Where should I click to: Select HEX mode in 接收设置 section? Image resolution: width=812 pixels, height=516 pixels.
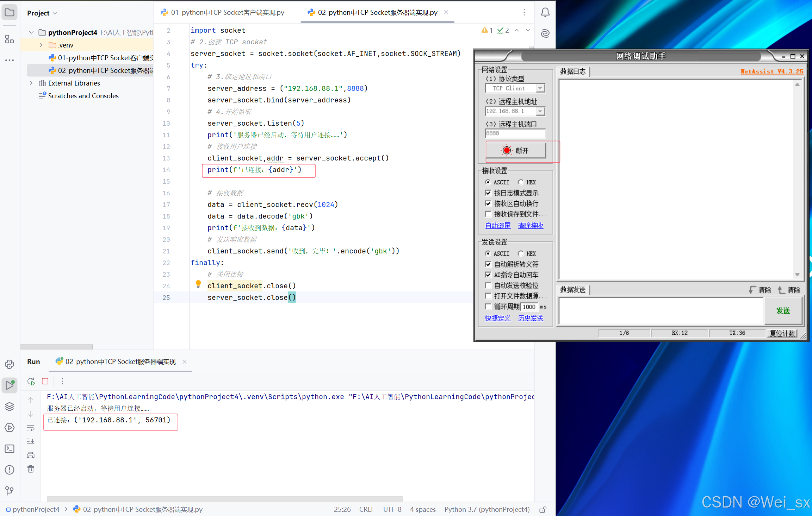point(521,182)
